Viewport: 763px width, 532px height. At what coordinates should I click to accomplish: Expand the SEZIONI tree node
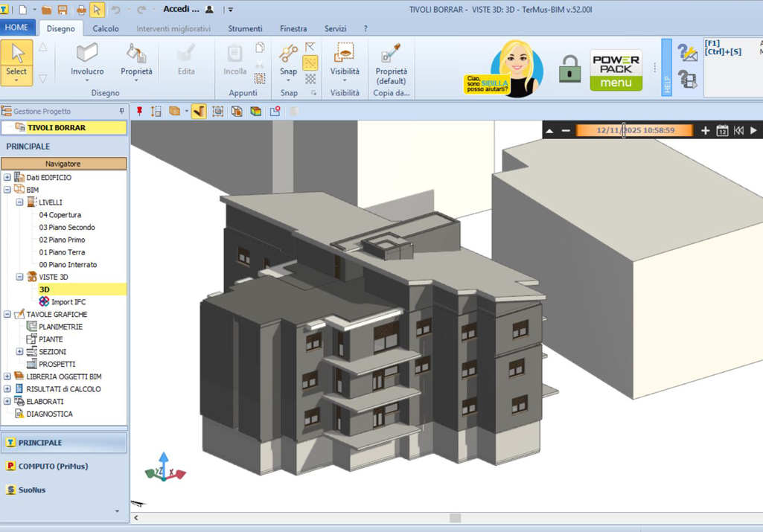tap(19, 352)
